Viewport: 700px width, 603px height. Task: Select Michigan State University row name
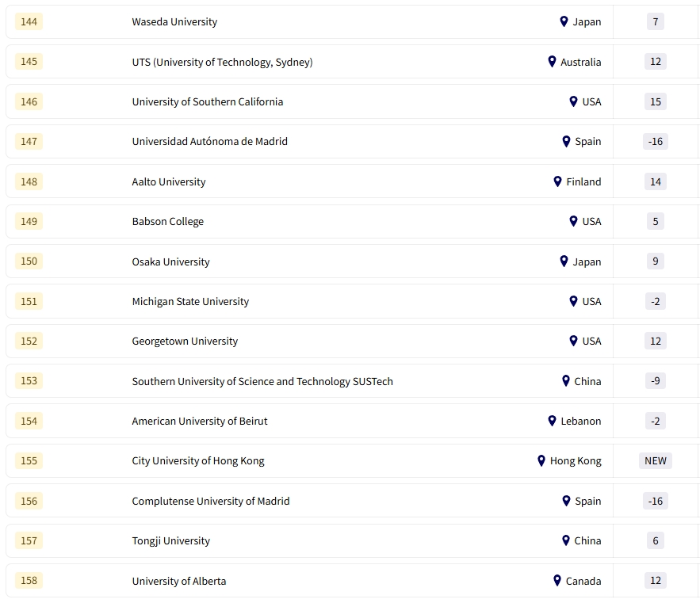190,301
